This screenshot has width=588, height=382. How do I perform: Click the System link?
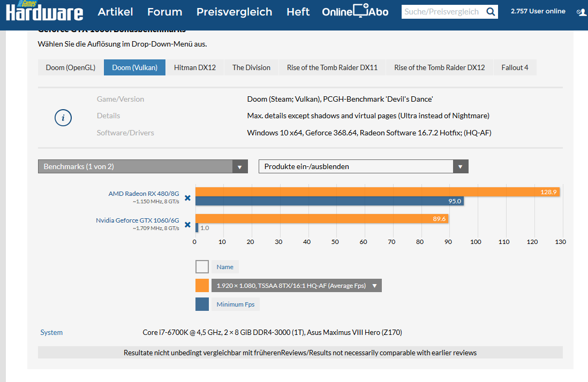click(51, 332)
